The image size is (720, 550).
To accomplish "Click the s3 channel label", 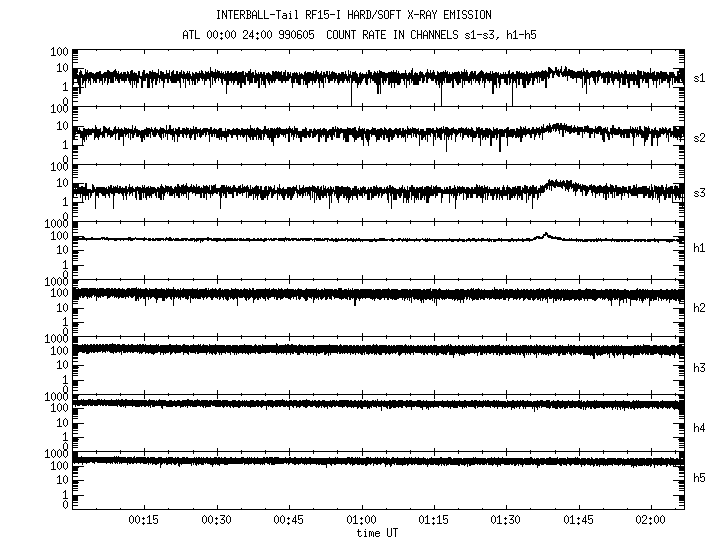I will point(699,193).
